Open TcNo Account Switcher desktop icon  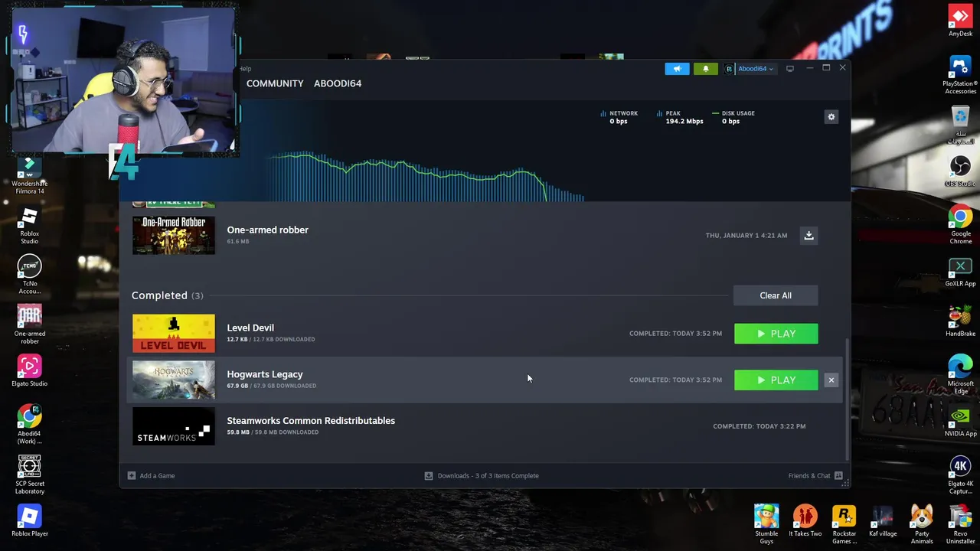[29, 275]
